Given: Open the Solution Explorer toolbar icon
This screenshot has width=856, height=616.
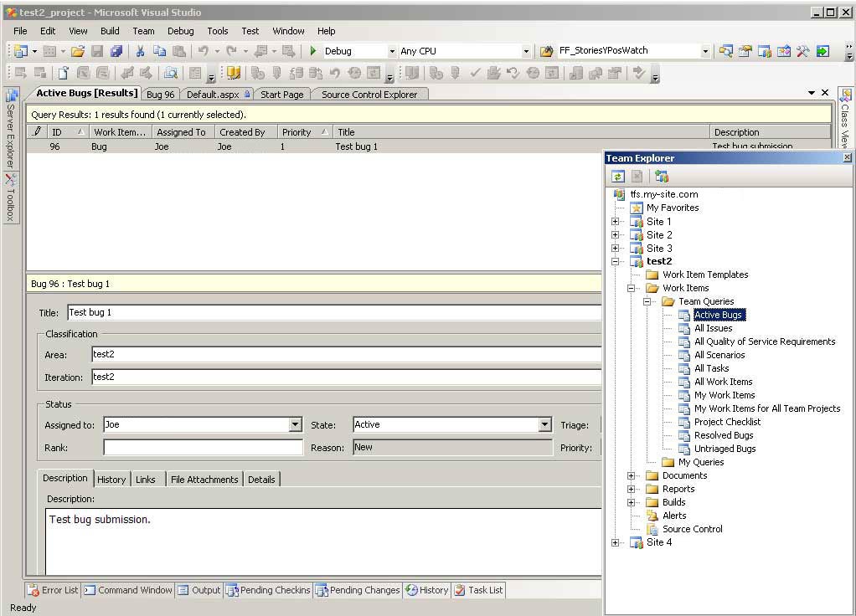Looking at the screenshot, I should pyautogui.click(x=725, y=51).
